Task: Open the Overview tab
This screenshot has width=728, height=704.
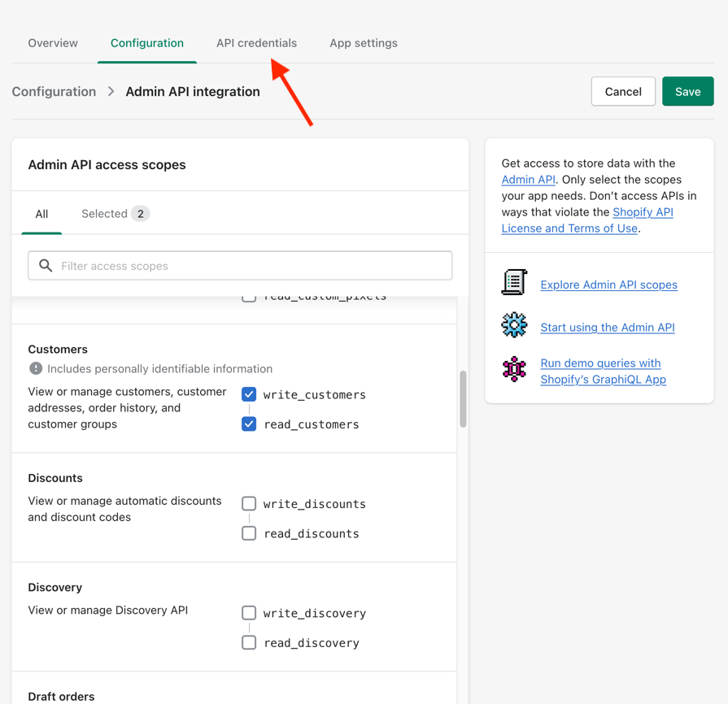Action: [53, 43]
